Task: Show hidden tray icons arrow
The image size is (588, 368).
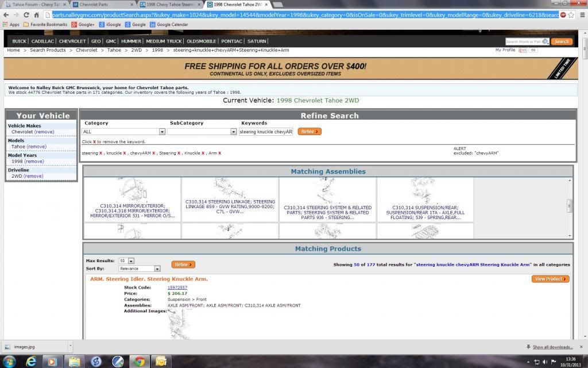Action: coord(528,362)
